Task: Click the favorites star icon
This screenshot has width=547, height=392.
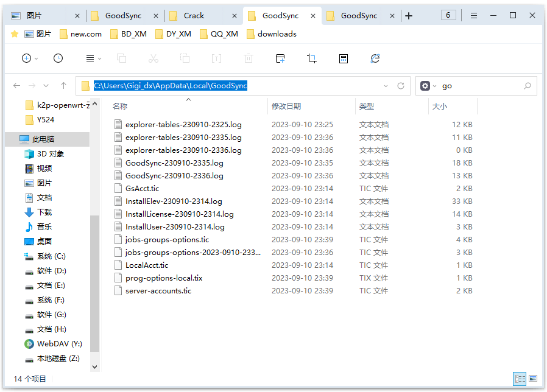Action: 15,34
